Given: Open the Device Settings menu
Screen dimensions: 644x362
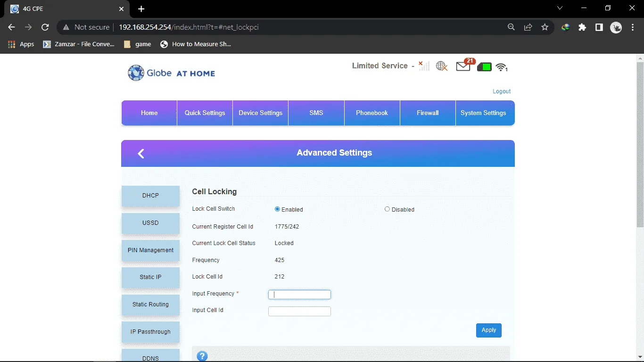Looking at the screenshot, I should (x=260, y=113).
